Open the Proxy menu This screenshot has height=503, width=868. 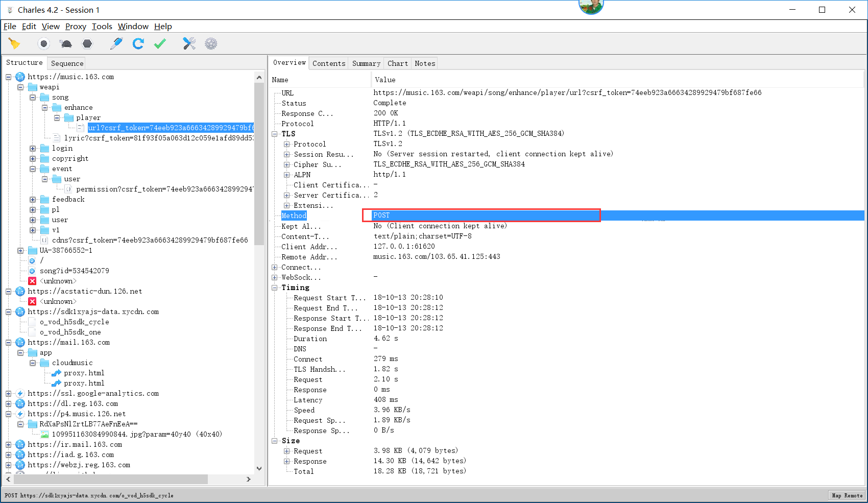tap(76, 27)
